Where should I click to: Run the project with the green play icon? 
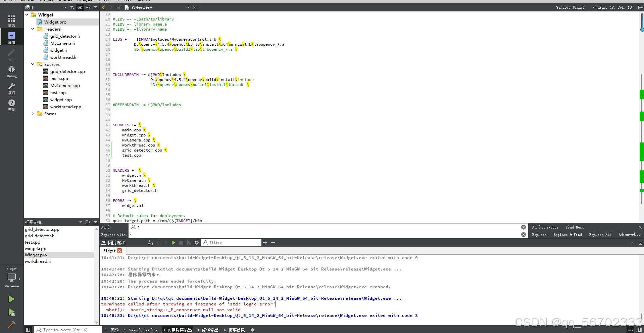(11, 299)
